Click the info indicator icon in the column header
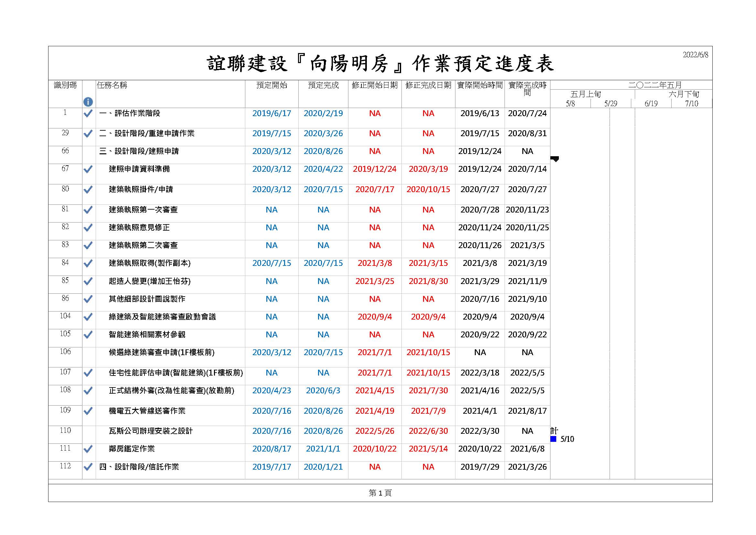756x535 pixels. point(88,102)
